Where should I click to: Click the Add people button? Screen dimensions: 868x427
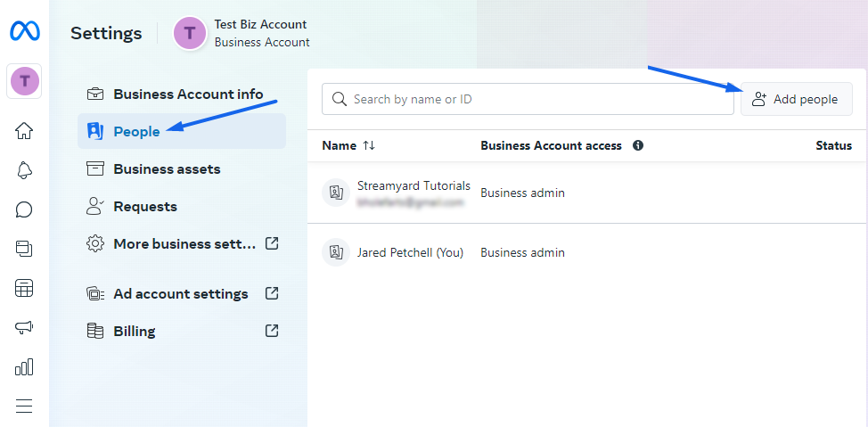(x=797, y=99)
